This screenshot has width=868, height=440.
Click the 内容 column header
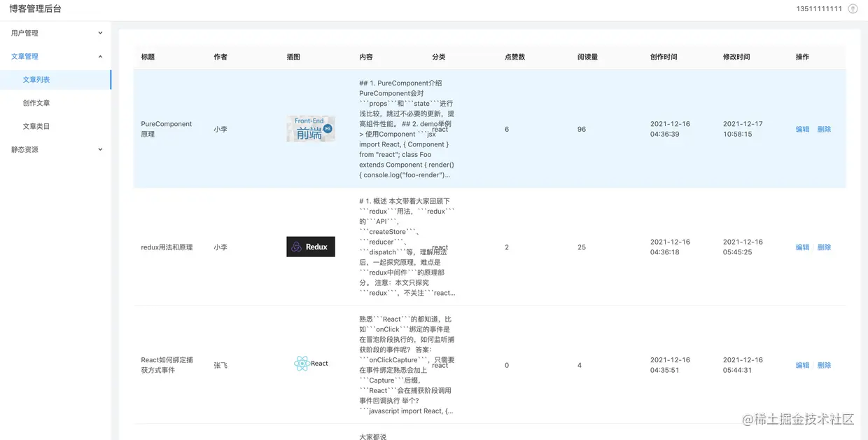click(366, 57)
